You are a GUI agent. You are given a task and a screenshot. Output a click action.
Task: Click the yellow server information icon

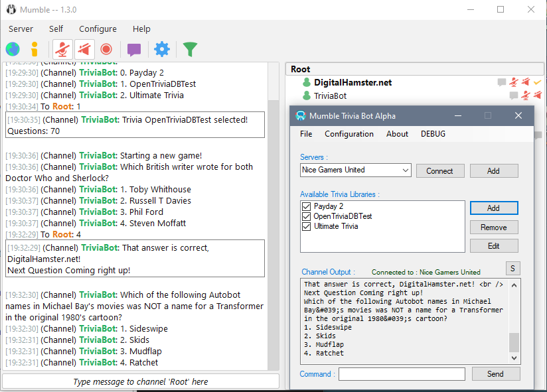point(35,49)
